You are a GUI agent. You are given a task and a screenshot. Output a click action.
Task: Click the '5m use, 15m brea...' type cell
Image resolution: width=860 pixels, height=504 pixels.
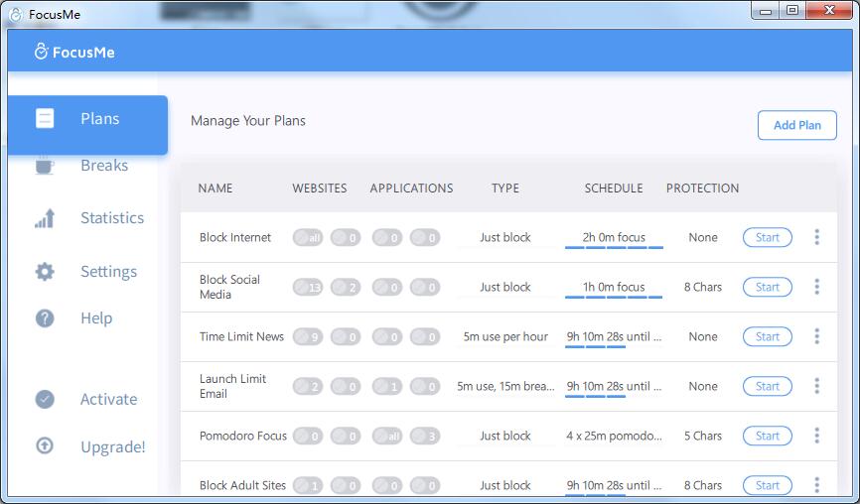[x=505, y=386]
